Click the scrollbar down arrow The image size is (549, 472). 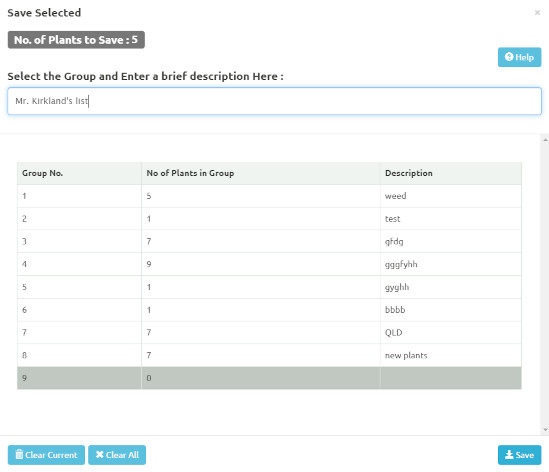click(545, 430)
